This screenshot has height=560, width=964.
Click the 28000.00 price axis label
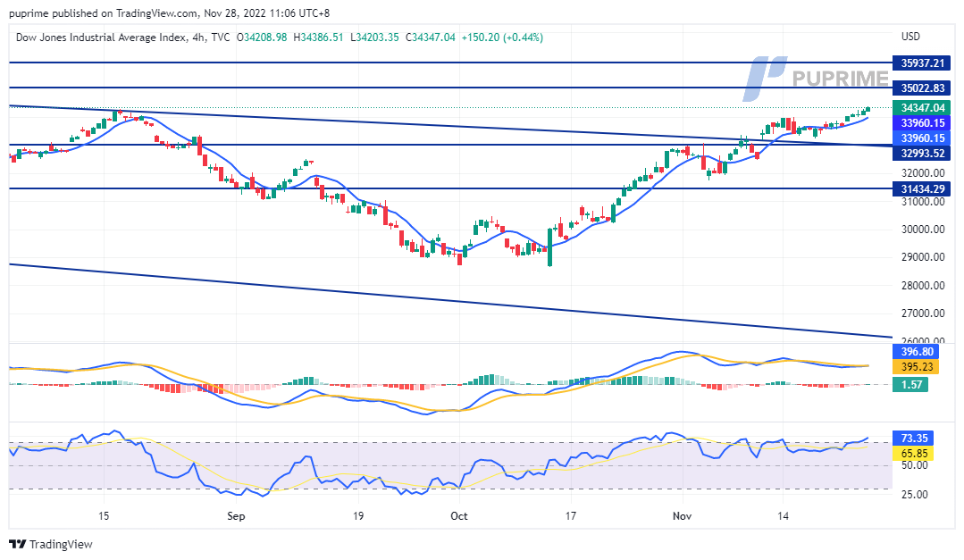(923, 285)
